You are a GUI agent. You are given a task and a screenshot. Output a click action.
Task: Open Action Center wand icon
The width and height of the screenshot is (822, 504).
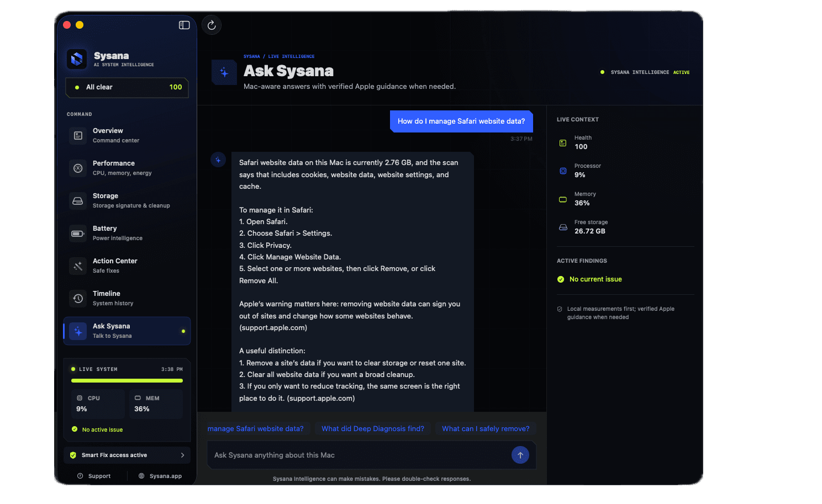coord(78,266)
